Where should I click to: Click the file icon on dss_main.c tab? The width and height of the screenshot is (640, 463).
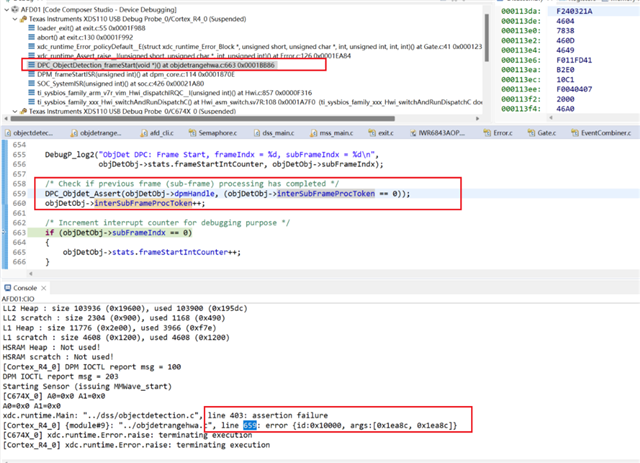point(257,133)
